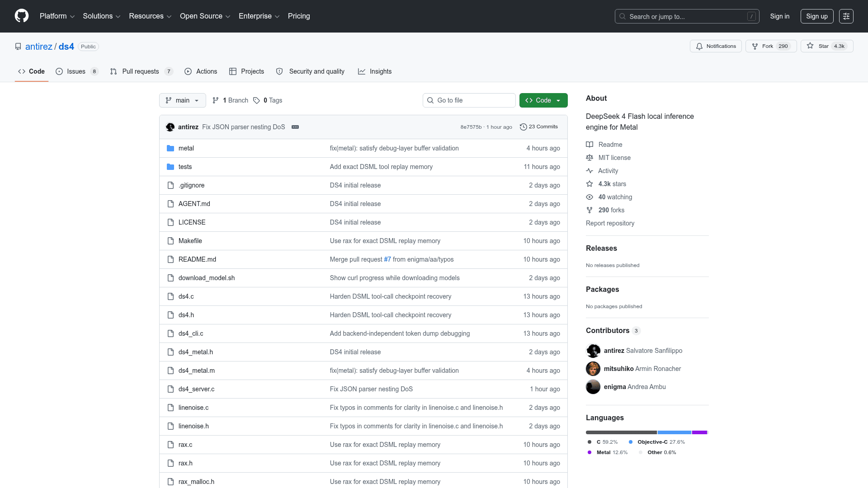Open antirez contributor avatar
The width and height of the screenshot is (868, 488).
tap(593, 351)
